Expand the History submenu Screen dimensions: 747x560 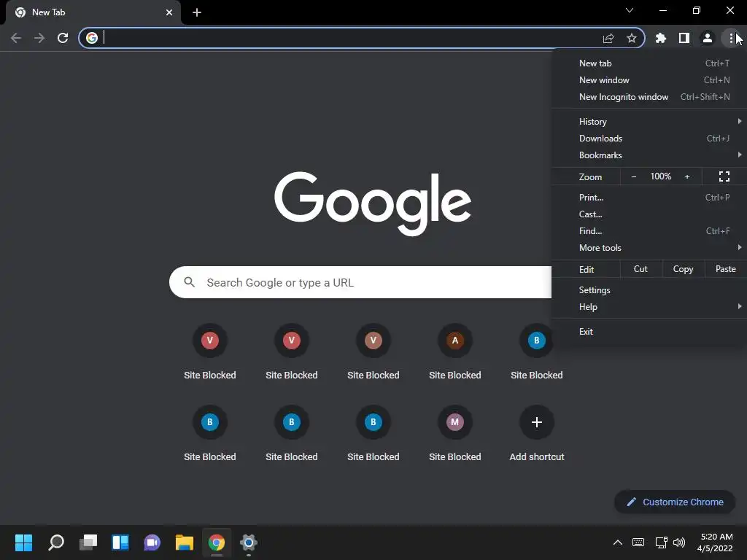click(x=649, y=122)
